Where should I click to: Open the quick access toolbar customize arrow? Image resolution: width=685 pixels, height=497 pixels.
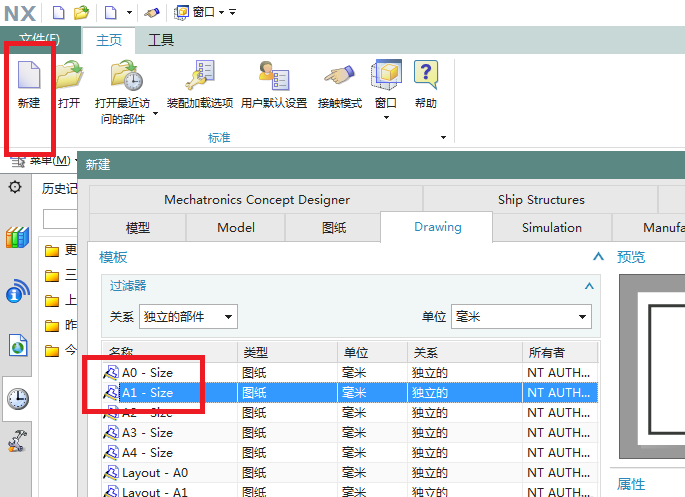(232, 13)
